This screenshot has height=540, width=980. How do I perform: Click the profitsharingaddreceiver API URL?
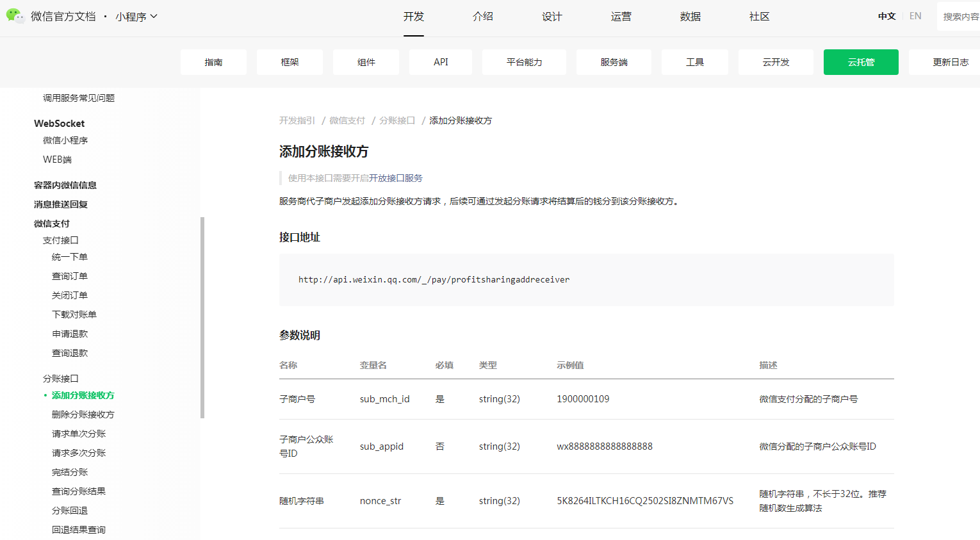(x=434, y=279)
